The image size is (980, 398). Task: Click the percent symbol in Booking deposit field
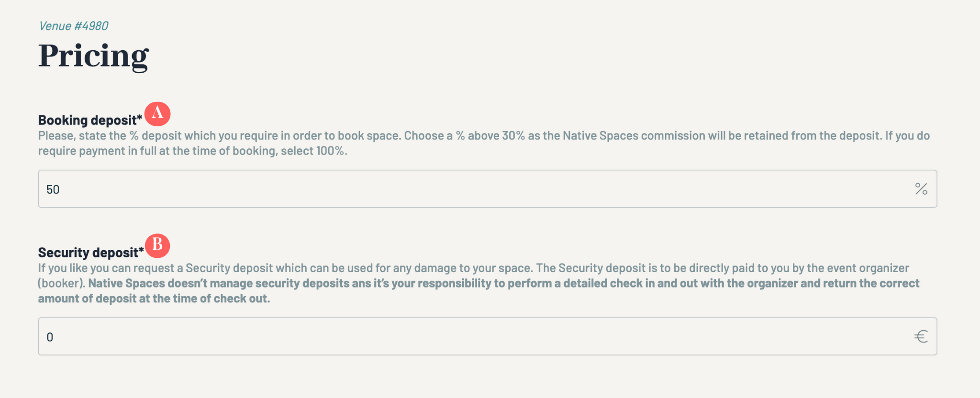921,189
